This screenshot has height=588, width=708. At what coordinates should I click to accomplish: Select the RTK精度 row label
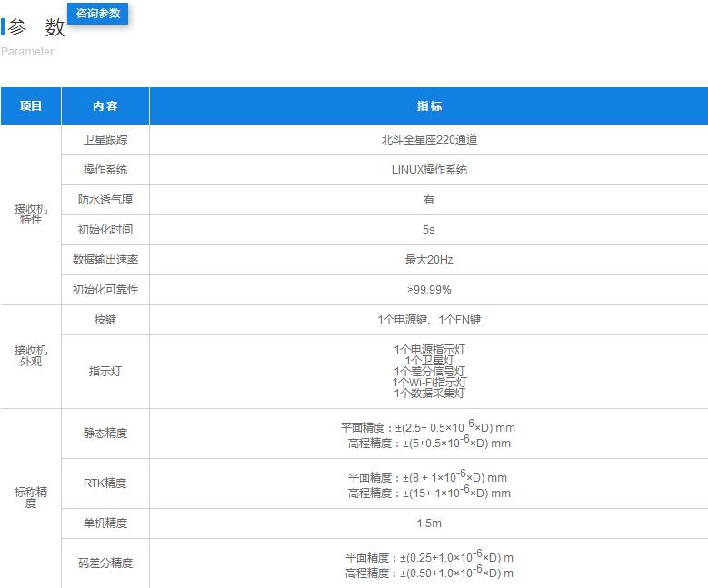tap(105, 483)
